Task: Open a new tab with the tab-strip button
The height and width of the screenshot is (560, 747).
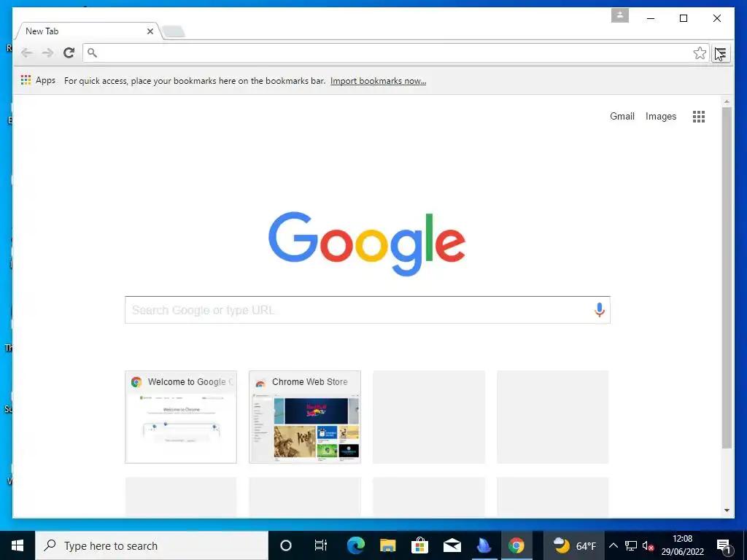Action: 174,32
